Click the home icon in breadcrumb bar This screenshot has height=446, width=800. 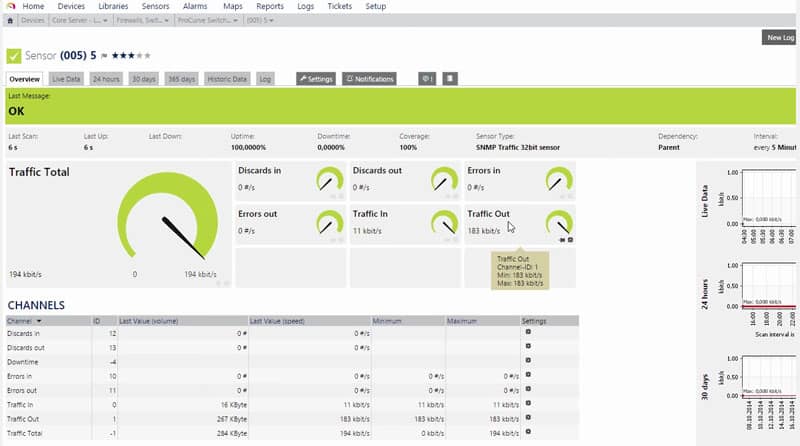[9, 20]
